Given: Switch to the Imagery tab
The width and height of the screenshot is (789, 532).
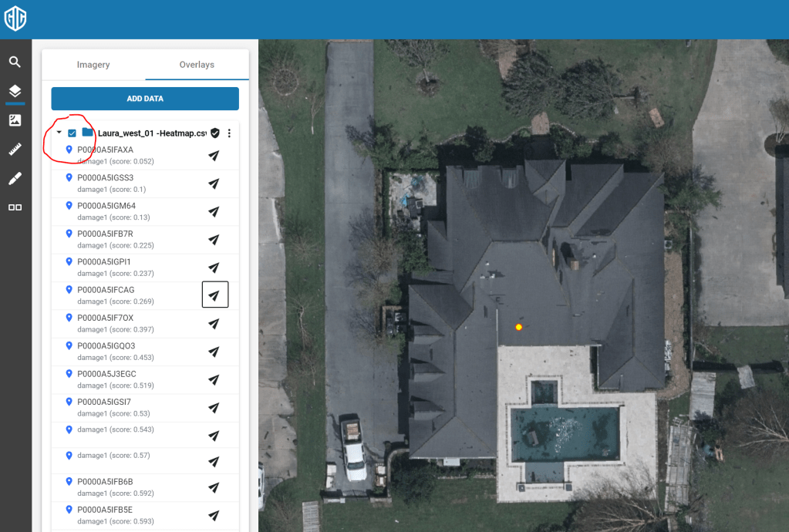Looking at the screenshot, I should 93,65.
